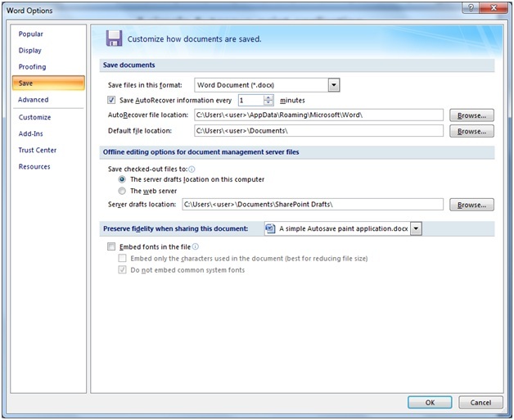Enable Embed fonts in the file checkbox
The height and width of the screenshot is (420, 514).
click(x=111, y=246)
